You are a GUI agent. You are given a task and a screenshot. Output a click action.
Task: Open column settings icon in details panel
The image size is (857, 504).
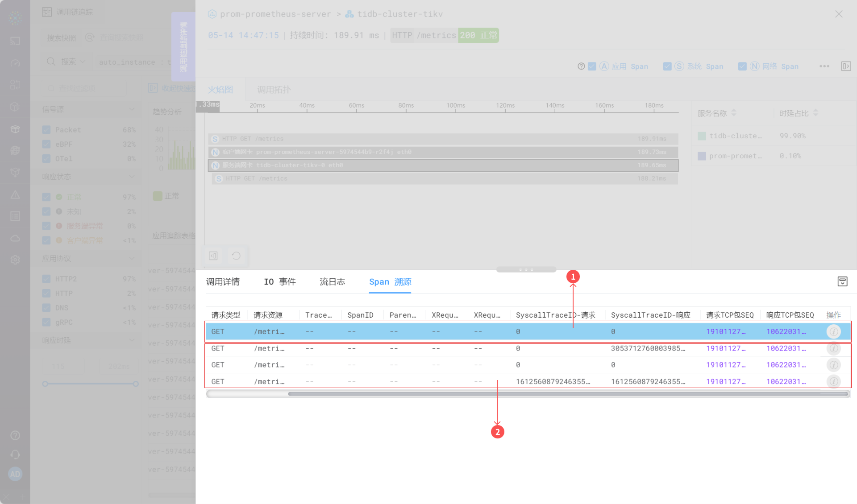pyautogui.click(x=842, y=281)
